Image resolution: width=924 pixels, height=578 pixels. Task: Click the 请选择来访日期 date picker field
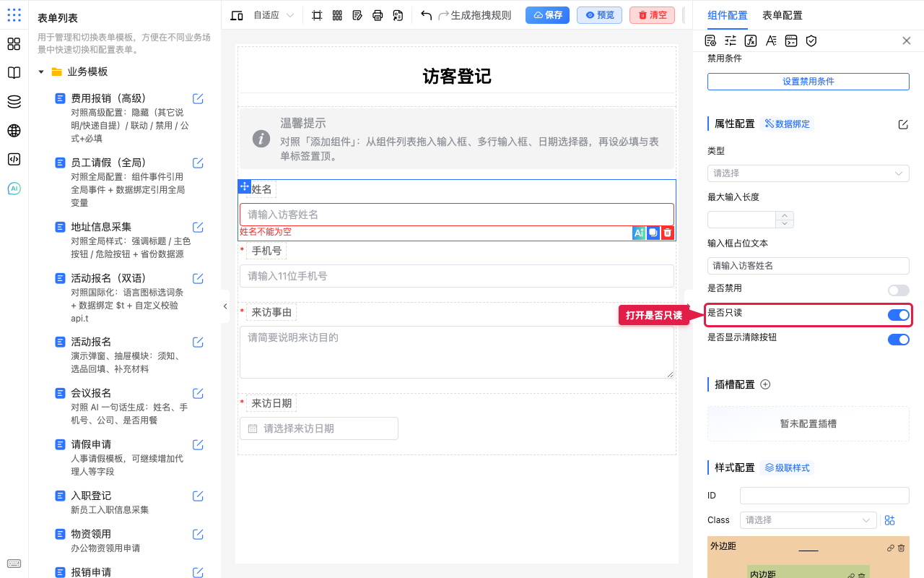(319, 428)
